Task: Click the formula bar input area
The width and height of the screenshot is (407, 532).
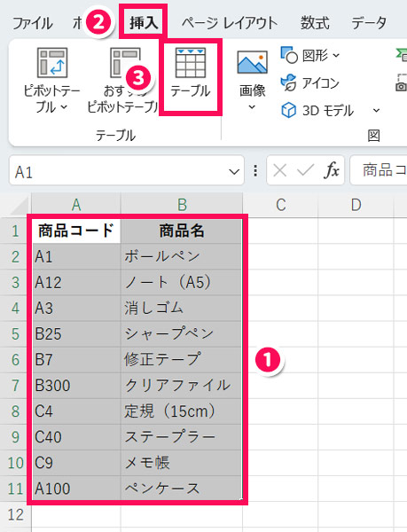Action: (x=379, y=170)
